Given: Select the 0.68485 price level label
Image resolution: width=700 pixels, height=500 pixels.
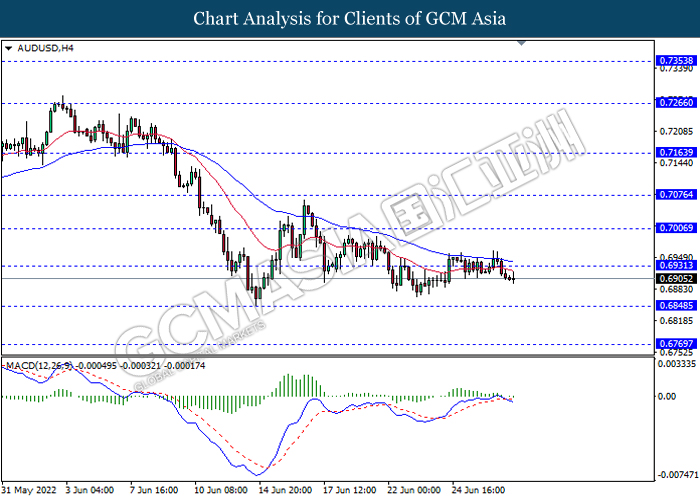Looking at the screenshot, I should [x=676, y=306].
